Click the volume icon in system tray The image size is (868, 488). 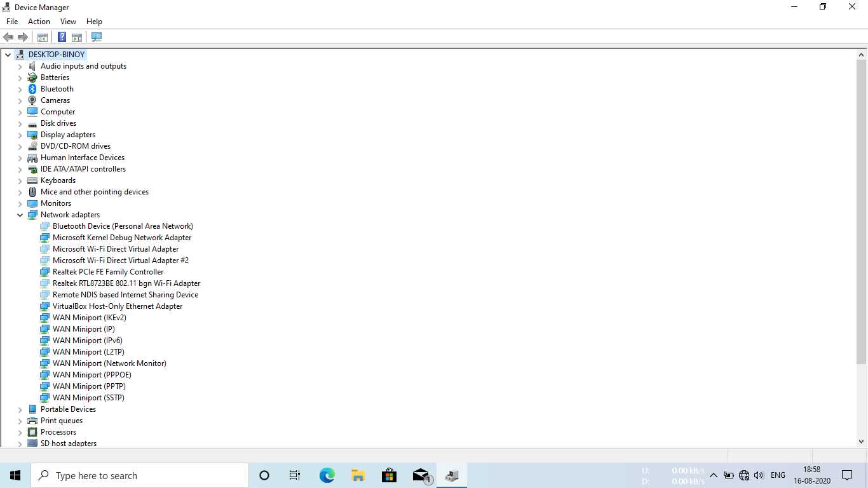click(759, 475)
